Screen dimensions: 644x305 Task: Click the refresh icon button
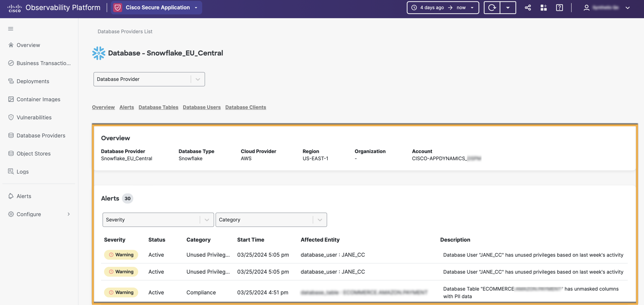[x=492, y=8]
